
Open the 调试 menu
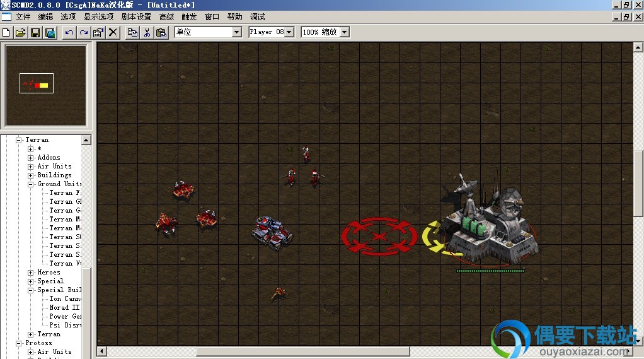pyautogui.click(x=258, y=17)
